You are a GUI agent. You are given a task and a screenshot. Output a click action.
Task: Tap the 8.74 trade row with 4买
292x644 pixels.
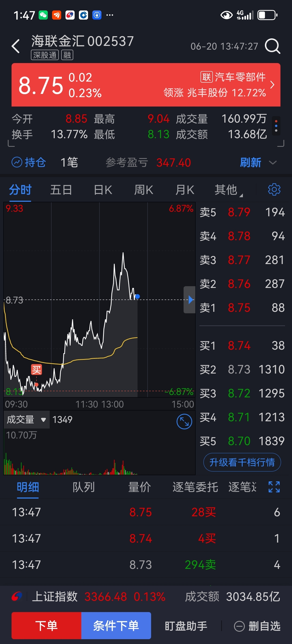(146, 539)
